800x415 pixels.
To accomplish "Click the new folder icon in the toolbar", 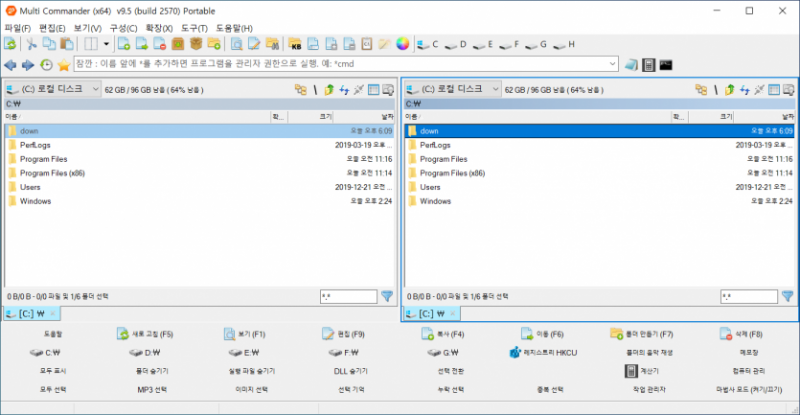I will pyautogui.click(x=214, y=44).
